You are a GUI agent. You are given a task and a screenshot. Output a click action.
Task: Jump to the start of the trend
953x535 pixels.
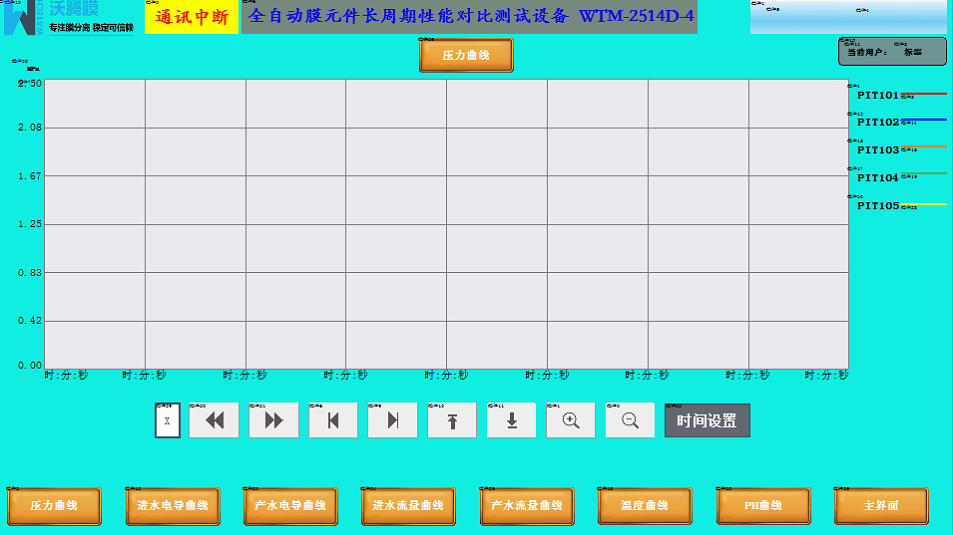point(333,421)
